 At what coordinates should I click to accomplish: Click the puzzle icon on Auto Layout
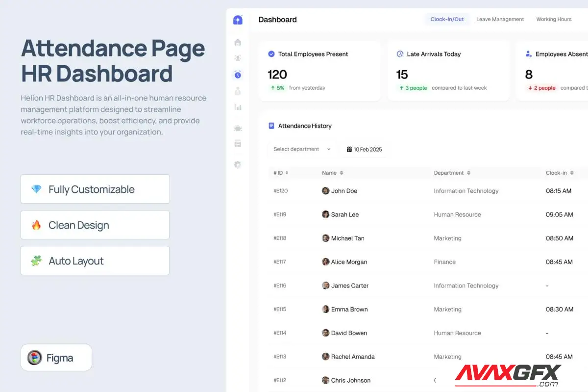tap(36, 261)
